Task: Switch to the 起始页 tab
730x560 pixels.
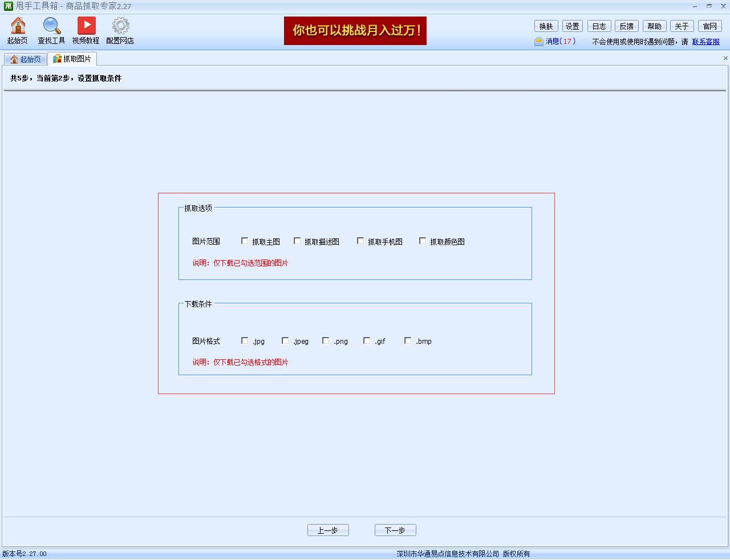Action: (26, 58)
